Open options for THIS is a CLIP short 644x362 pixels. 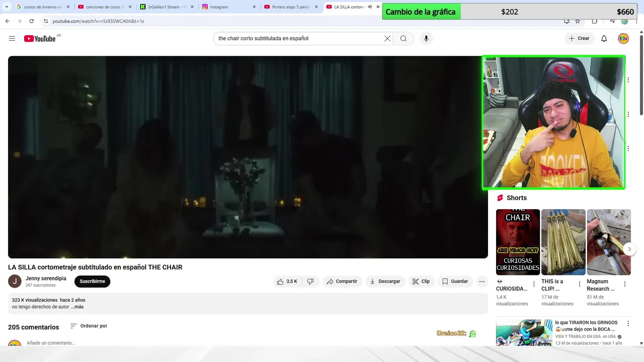[579, 284]
